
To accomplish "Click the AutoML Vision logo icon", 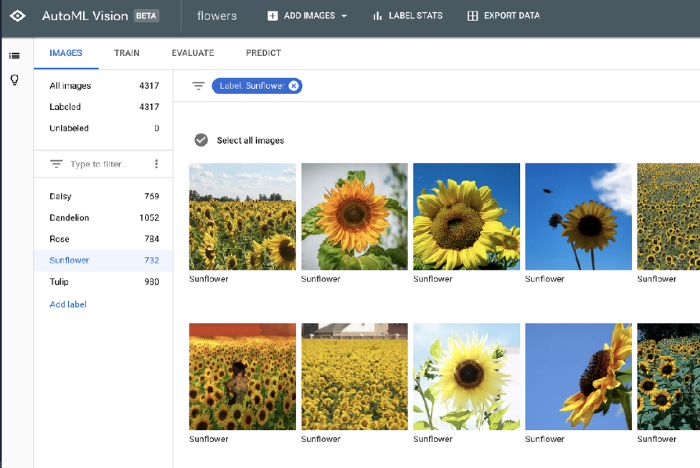I will (x=17, y=16).
